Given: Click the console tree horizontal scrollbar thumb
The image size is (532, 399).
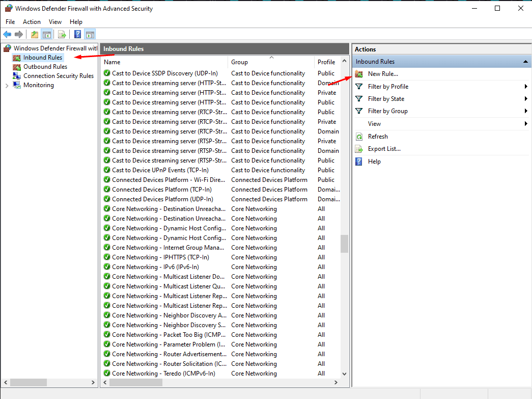Looking at the screenshot, I should point(29,382).
